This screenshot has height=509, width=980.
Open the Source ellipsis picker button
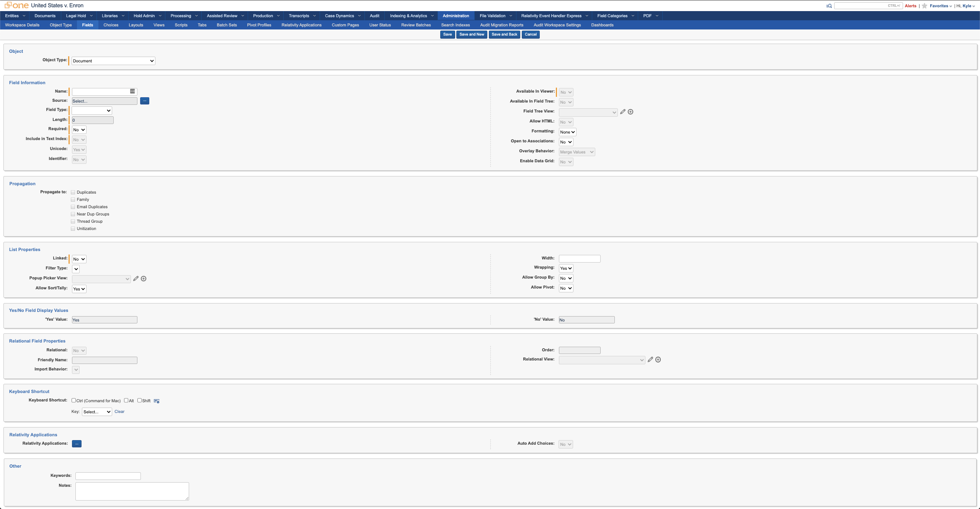pos(145,101)
